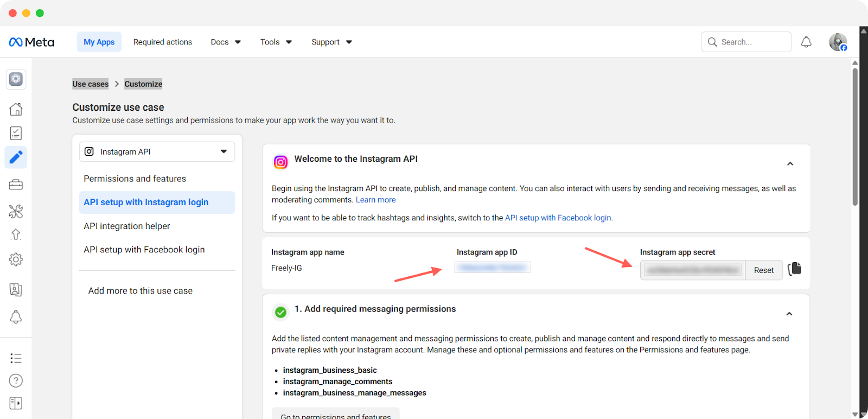
Task: Open the Instagram API dropdown
Action: tap(157, 152)
